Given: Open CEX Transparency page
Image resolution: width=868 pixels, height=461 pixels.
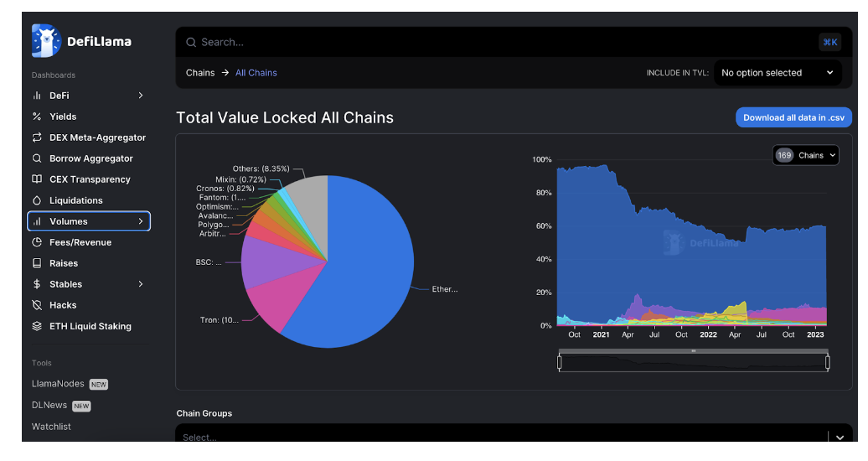Looking at the screenshot, I should (89, 179).
